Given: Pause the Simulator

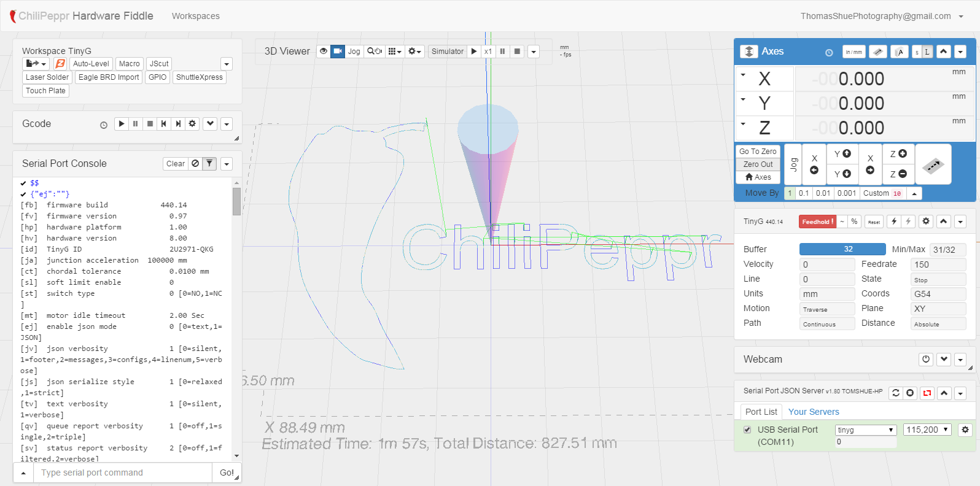Looking at the screenshot, I should point(502,52).
